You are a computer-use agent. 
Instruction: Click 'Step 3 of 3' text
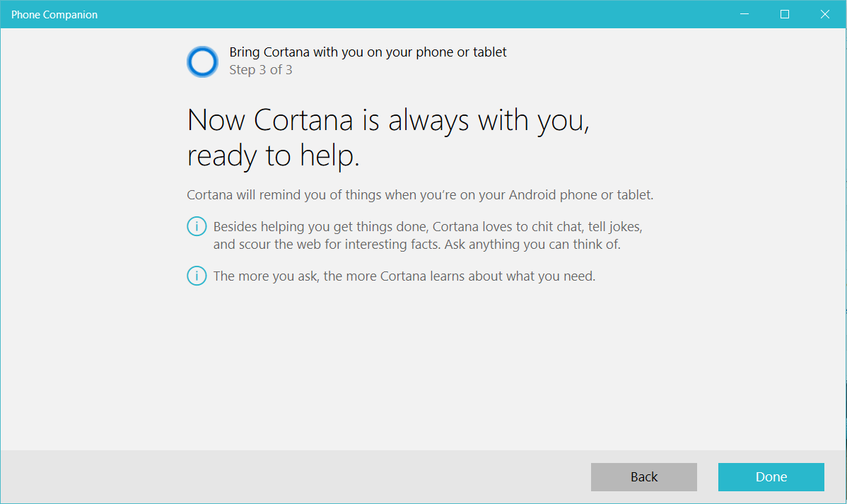261,70
